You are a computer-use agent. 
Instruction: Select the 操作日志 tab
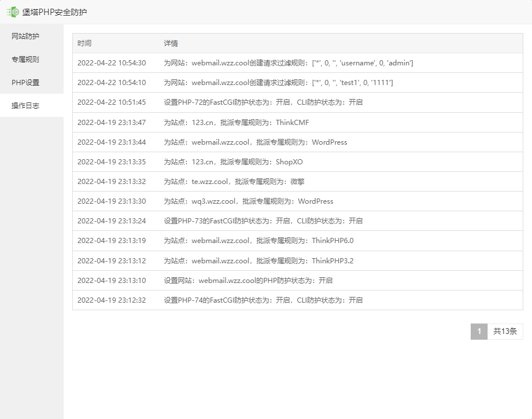pyautogui.click(x=32, y=105)
